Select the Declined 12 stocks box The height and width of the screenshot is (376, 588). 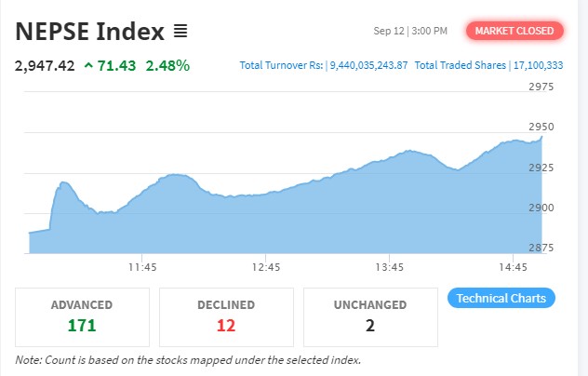coord(226,316)
